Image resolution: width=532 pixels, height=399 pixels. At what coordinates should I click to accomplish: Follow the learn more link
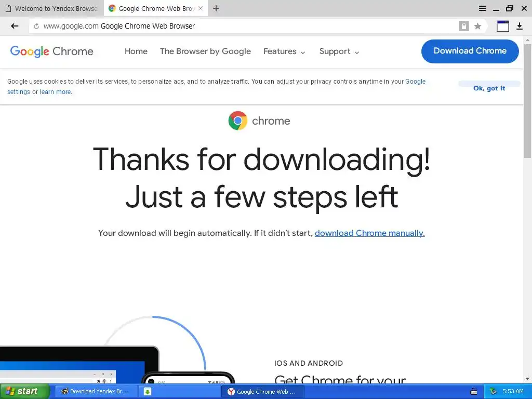(55, 91)
